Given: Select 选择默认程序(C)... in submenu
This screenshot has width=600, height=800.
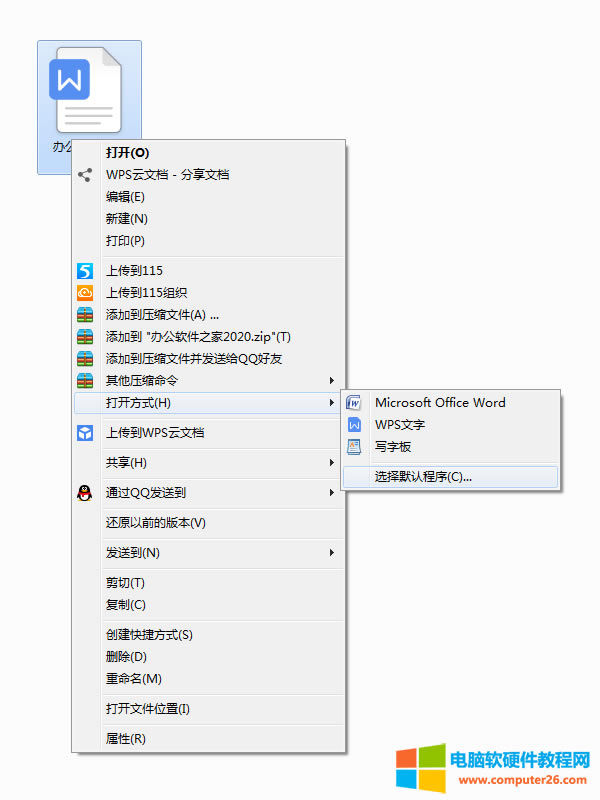Looking at the screenshot, I should point(451,477).
